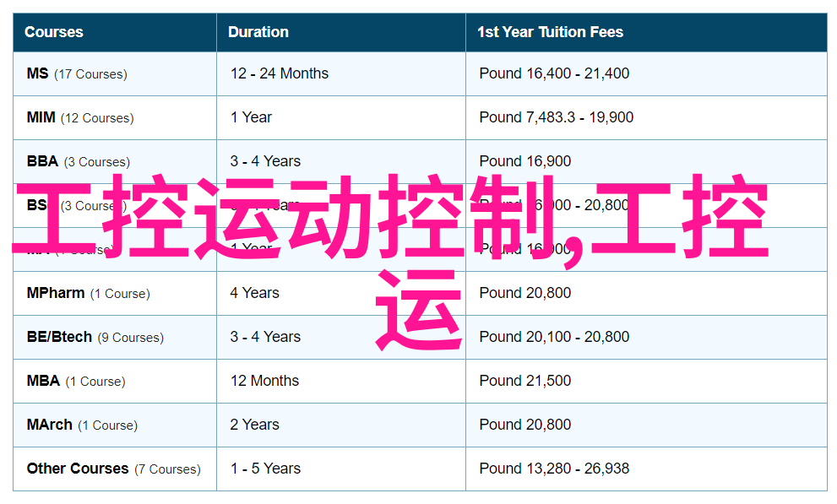Click the Pound 13,280 - 26,938 fee cell
The image size is (837, 504).
[554, 469]
